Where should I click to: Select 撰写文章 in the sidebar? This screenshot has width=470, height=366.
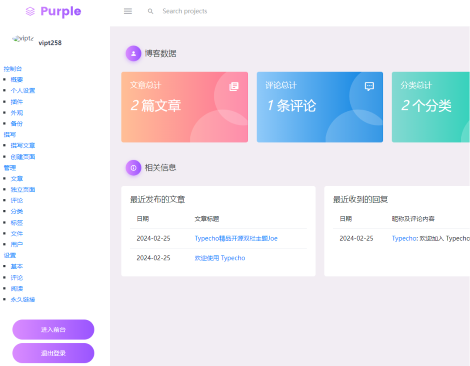coord(23,146)
